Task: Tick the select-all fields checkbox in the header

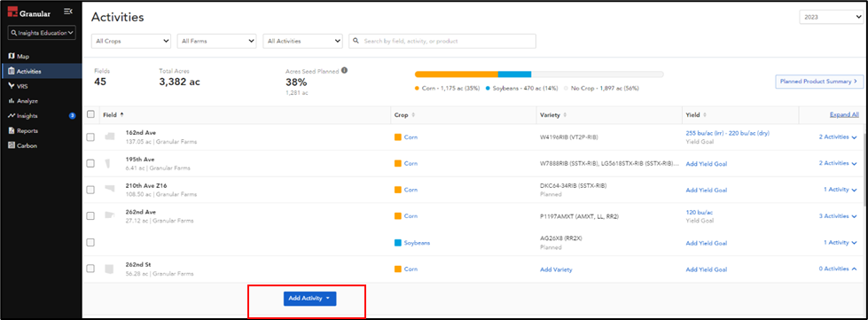Action: pos(90,114)
